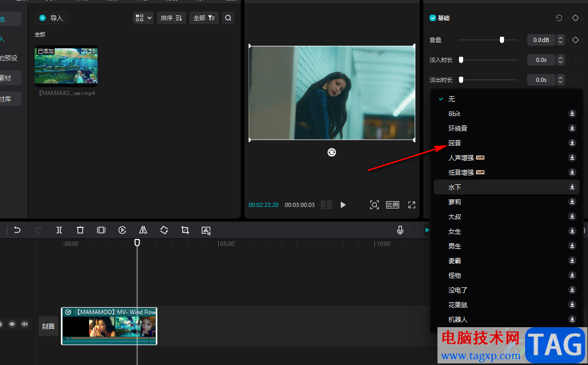The height and width of the screenshot is (365, 588).
Task: Click the 导入 import button
Action: [51, 18]
